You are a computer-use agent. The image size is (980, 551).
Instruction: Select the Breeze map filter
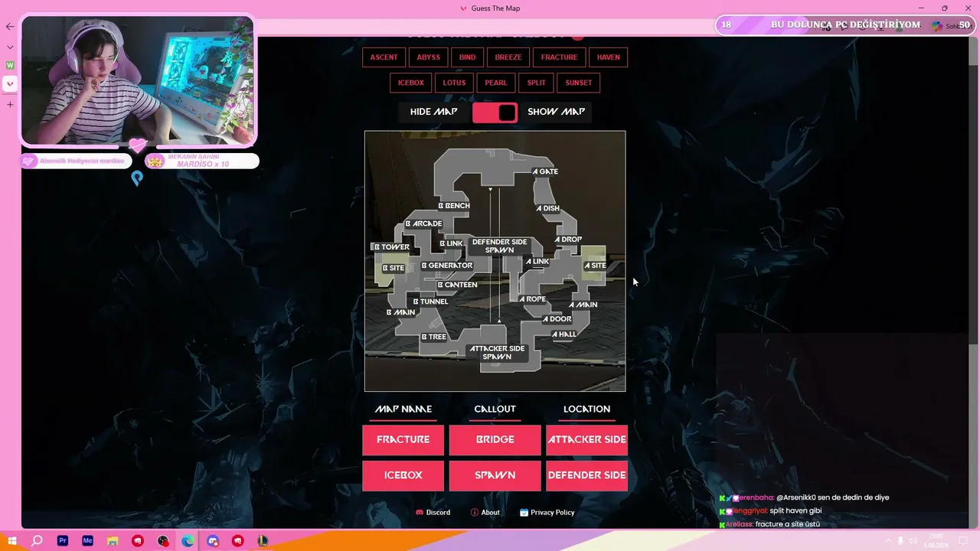508,57
